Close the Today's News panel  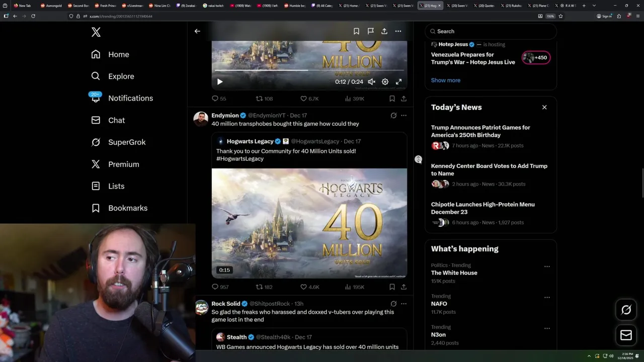pos(544,107)
